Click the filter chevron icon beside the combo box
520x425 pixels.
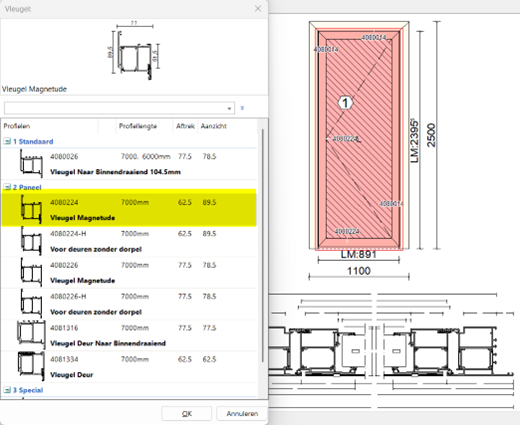point(242,108)
